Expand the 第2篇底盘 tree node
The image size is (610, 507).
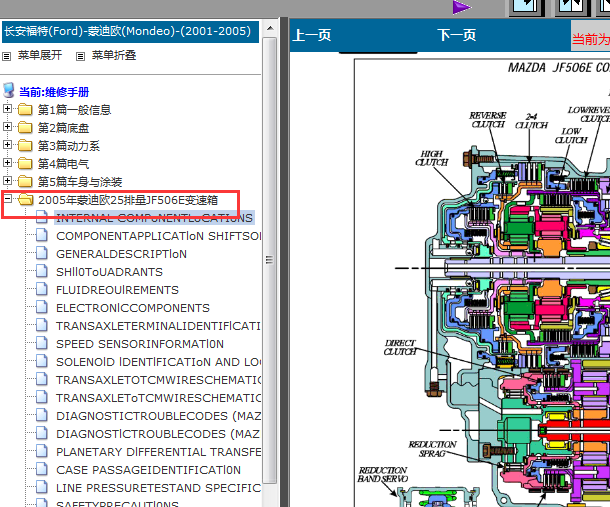click(x=7, y=126)
